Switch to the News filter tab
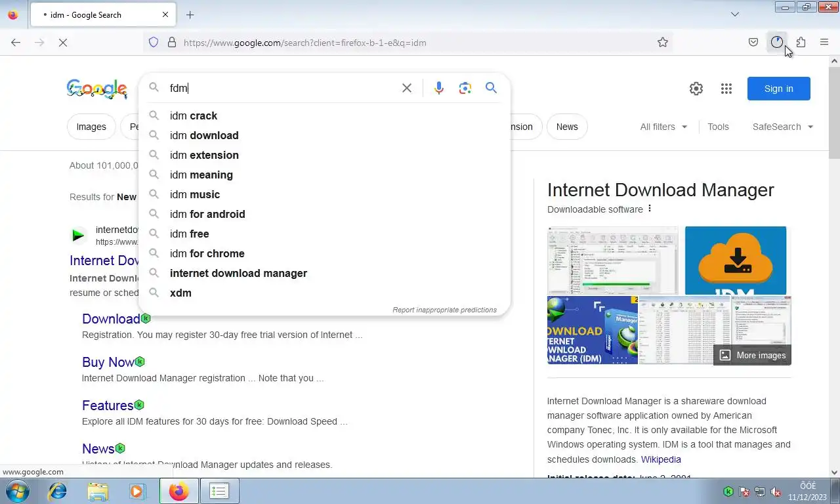840x504 pixels. (567, 127)
